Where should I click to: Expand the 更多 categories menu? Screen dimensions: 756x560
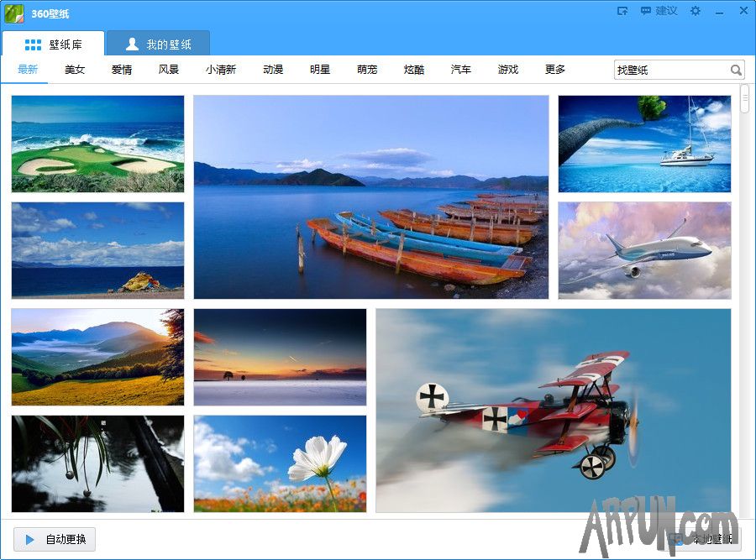[x=555, y=70]
